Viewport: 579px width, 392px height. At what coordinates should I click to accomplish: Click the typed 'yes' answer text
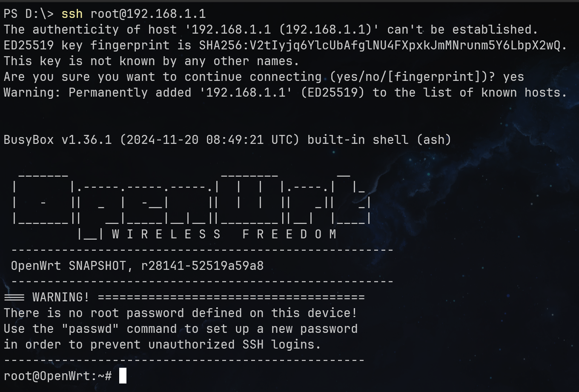tap(513, 77)
